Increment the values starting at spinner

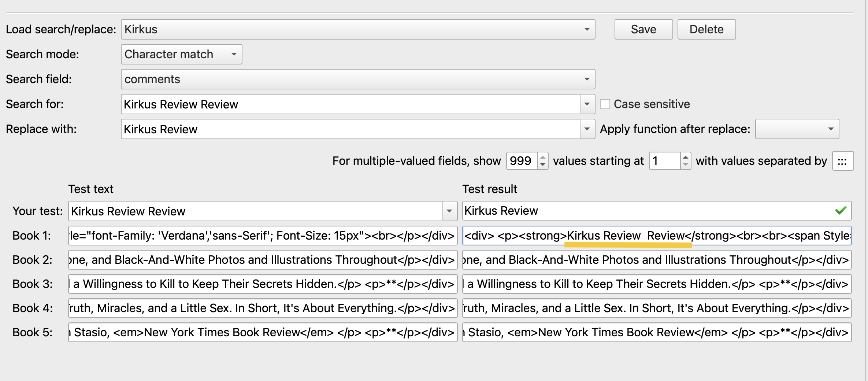pos(686,157)
